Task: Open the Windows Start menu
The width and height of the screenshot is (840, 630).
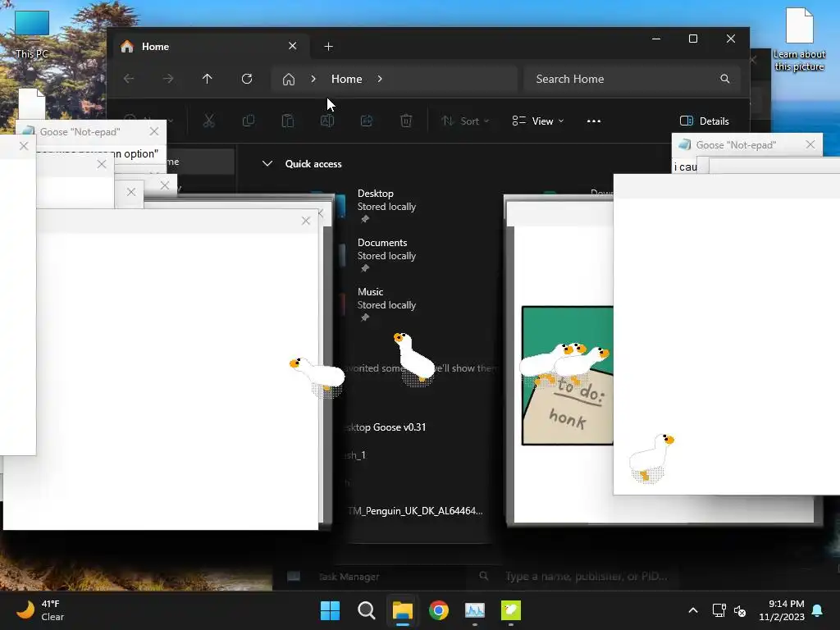Action: 330,610
